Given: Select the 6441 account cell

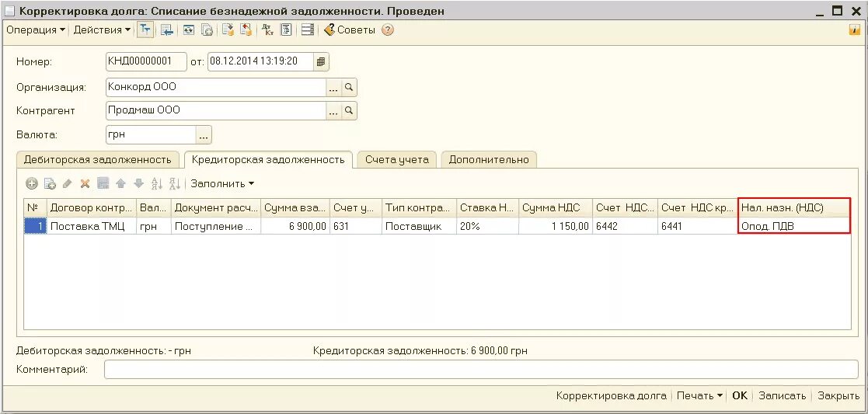Looking at the screenshot, I should click(698, 226).
